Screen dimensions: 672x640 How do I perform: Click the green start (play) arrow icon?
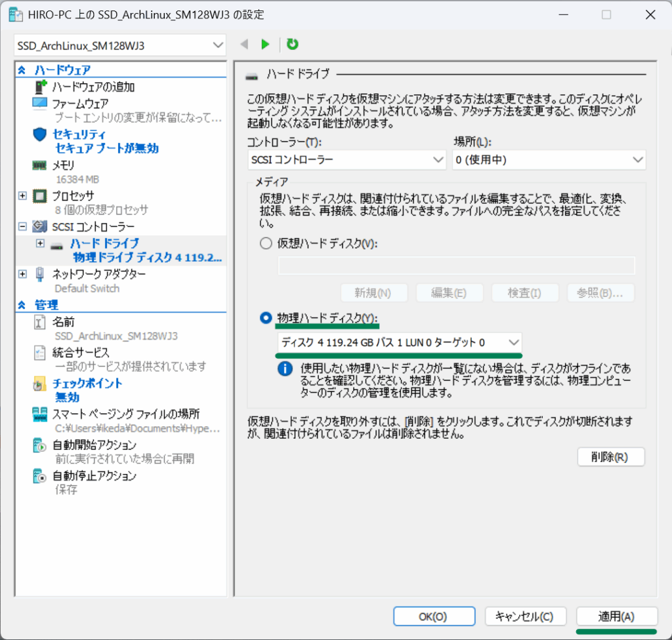(x=265, y=44)
